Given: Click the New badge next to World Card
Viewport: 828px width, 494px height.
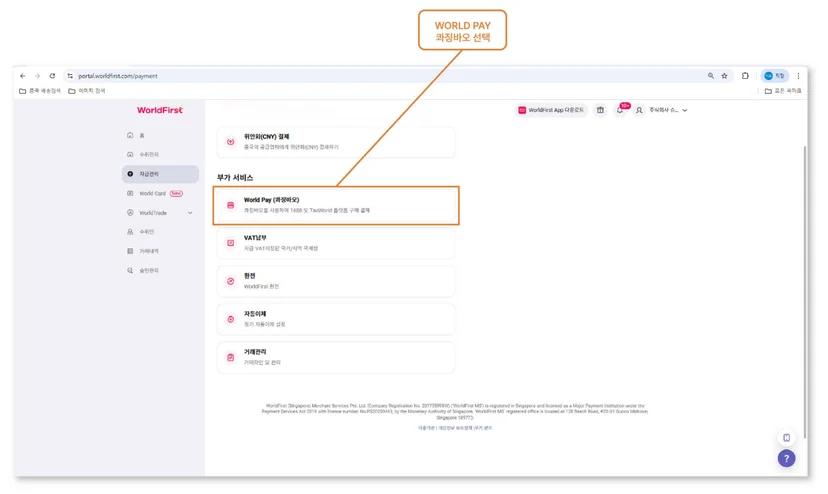Looking at the screenshot, I should [x=176, y=193].
